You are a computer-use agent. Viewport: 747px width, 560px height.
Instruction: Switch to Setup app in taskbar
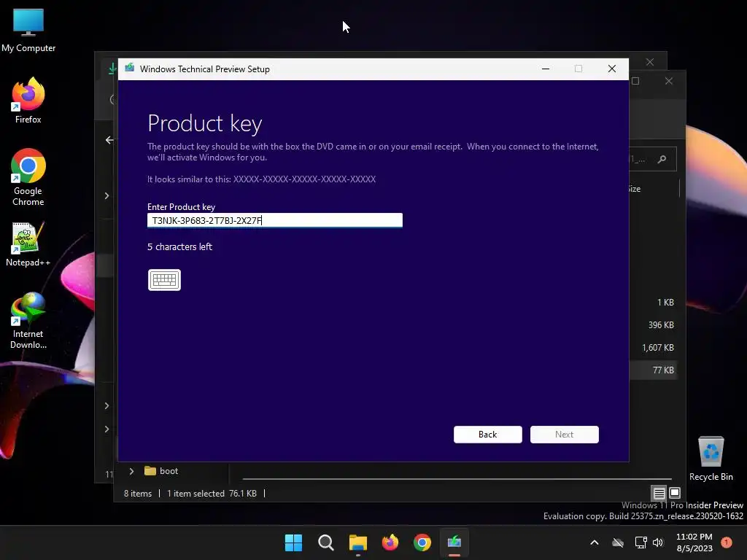[x=454, y=542]
